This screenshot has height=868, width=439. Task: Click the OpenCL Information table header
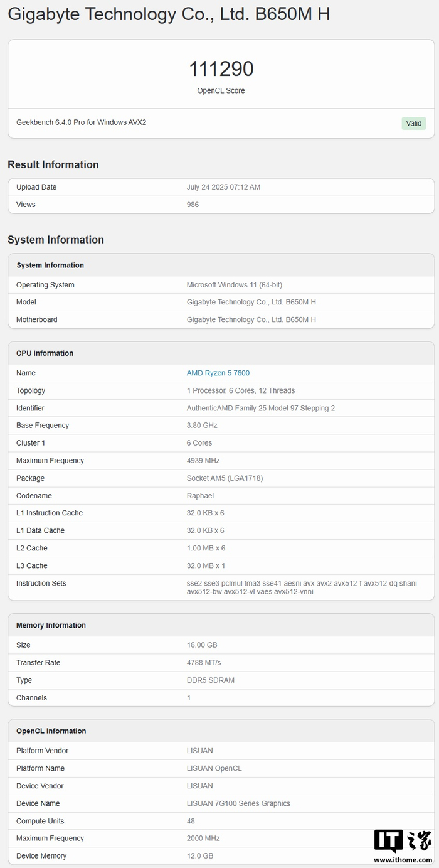(x=51, y=731)
